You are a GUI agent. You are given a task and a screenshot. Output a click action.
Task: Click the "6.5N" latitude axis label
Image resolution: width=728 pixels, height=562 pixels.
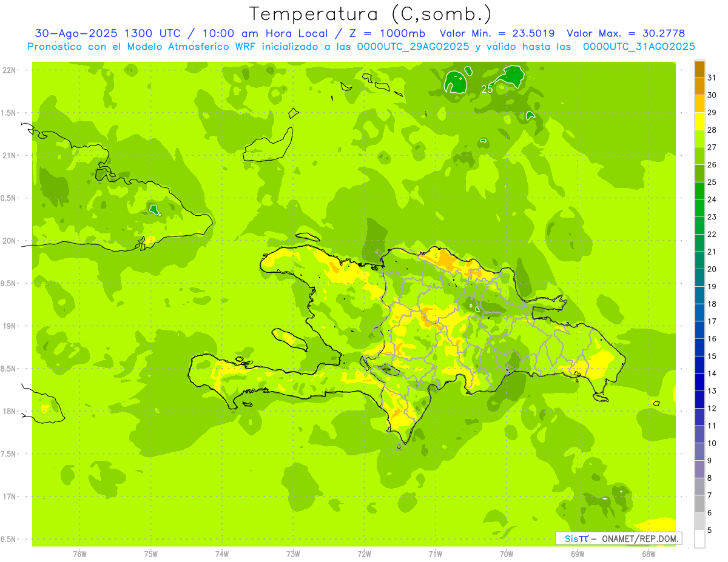9,539
